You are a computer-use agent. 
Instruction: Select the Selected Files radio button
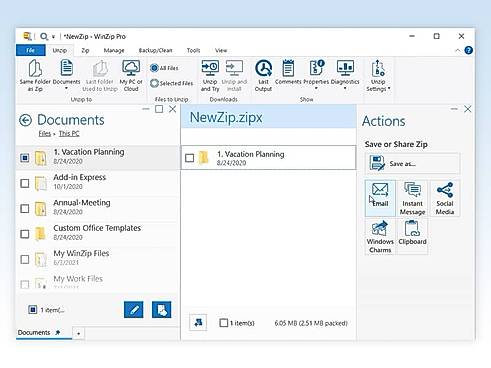pyautogui.click(x=154, y=83)
